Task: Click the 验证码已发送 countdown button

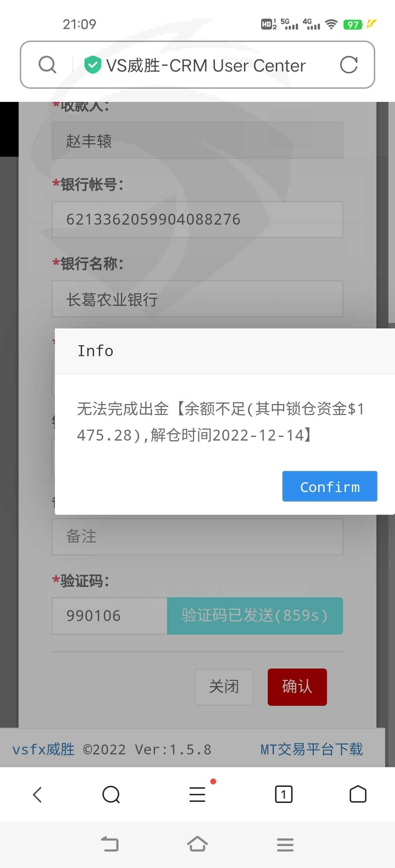Action: click(x=255, y=616)
